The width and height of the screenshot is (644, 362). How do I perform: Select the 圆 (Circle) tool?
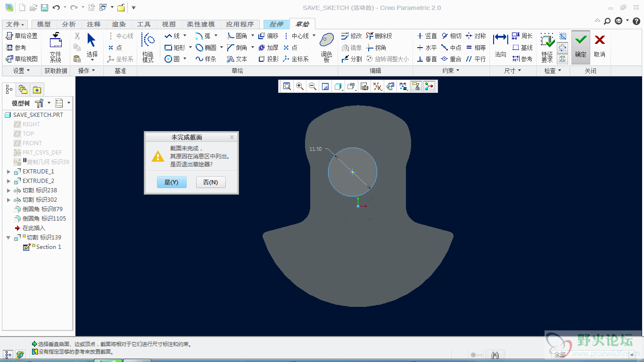tap(172, 59)
